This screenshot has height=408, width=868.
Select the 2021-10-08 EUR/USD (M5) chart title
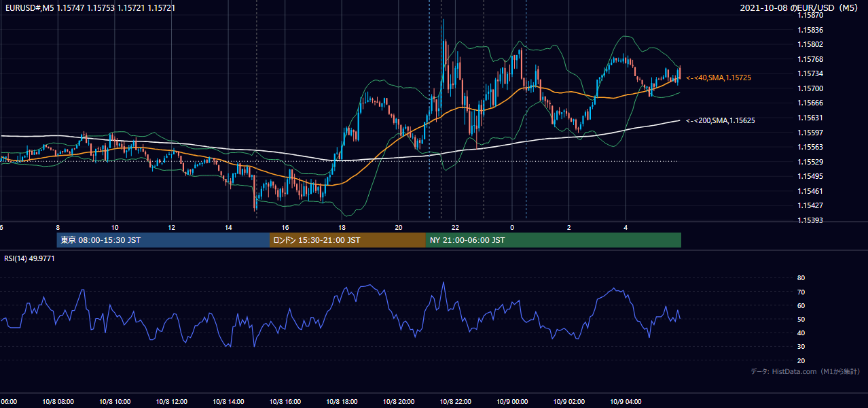(x=800, y=8)
